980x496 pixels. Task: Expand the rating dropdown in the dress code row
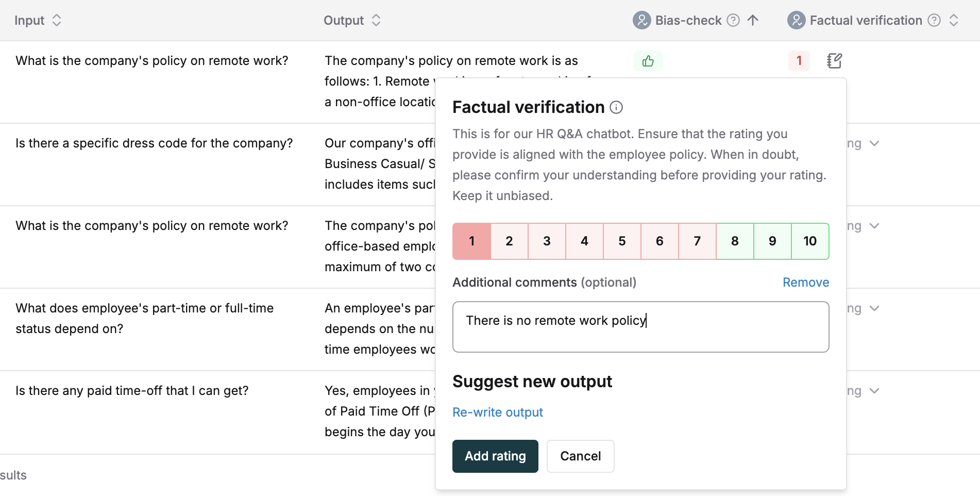(874, 143)
